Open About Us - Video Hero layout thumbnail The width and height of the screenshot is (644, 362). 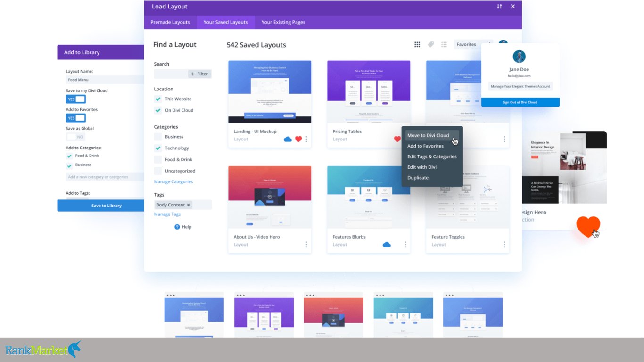(x=270, y=197)
